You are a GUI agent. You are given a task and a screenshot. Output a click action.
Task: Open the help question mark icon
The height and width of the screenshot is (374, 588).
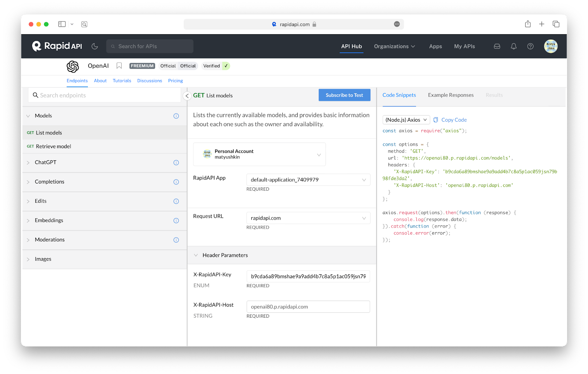[x=530, y=46]
